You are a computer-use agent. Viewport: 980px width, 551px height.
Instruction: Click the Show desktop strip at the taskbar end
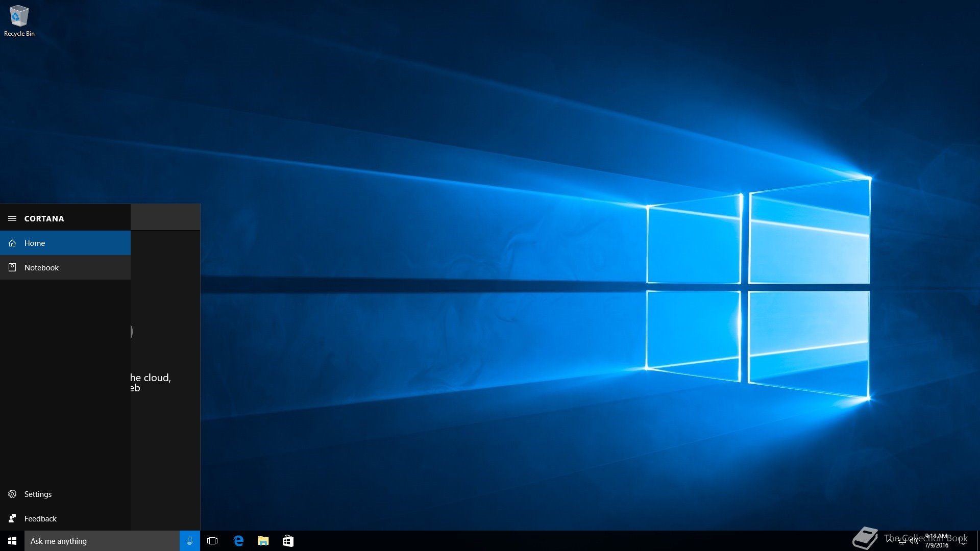point(978,541)
